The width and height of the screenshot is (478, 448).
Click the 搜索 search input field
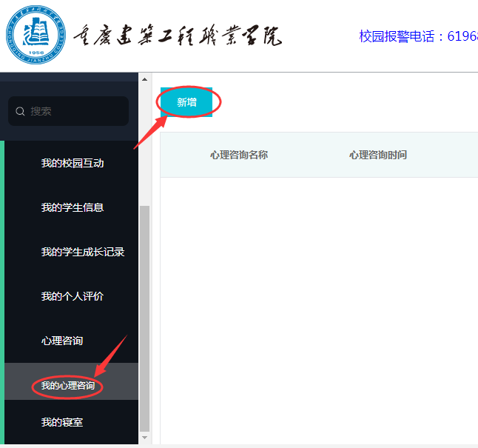pyautogui.click(x=74, y=111)
